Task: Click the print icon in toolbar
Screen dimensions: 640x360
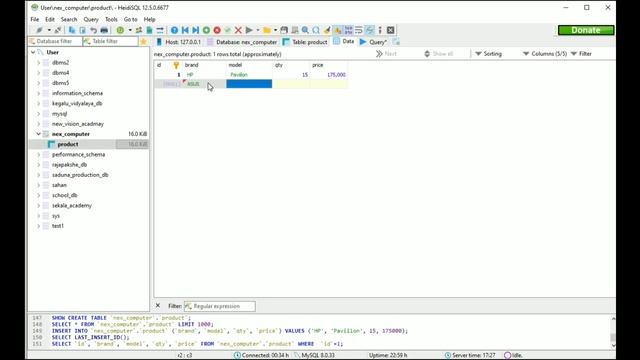Action: [x=104, y=30]
